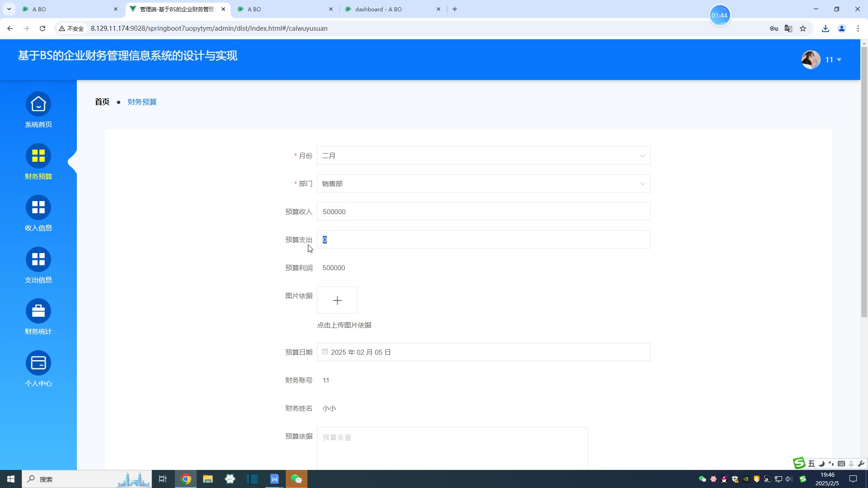Click the 预算依据 text area
Viewport: 868px width, 488px height.
[452, 447]
